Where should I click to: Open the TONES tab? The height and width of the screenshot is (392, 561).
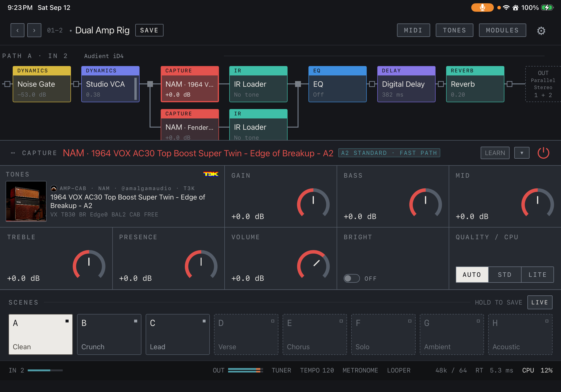455,30
